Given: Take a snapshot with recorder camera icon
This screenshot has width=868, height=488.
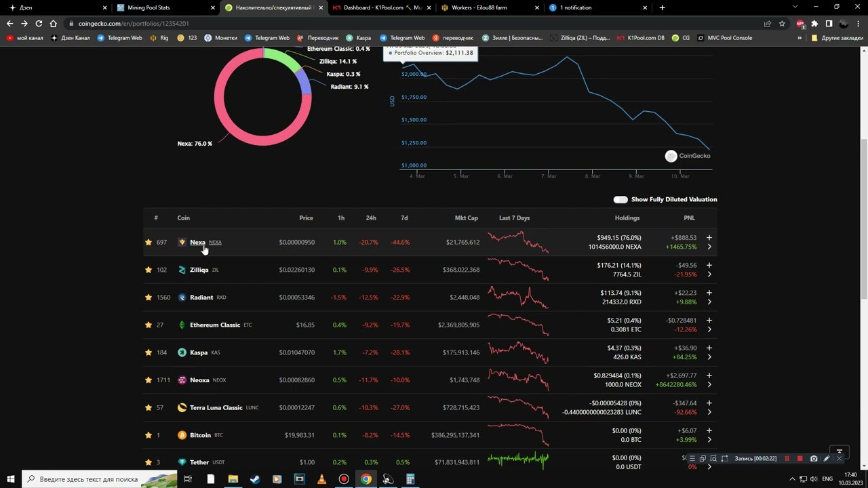Looking at the screenshot, I should tap(814, 459).
